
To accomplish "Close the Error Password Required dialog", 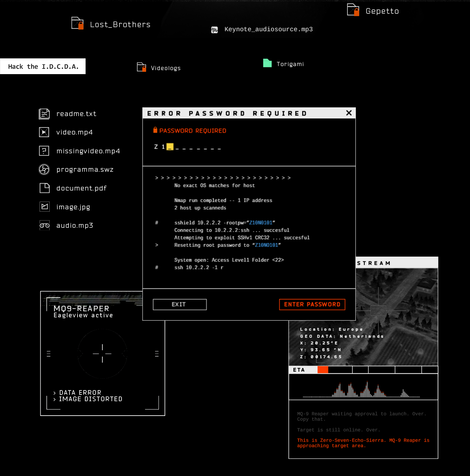I will click(x=349, y=113).
